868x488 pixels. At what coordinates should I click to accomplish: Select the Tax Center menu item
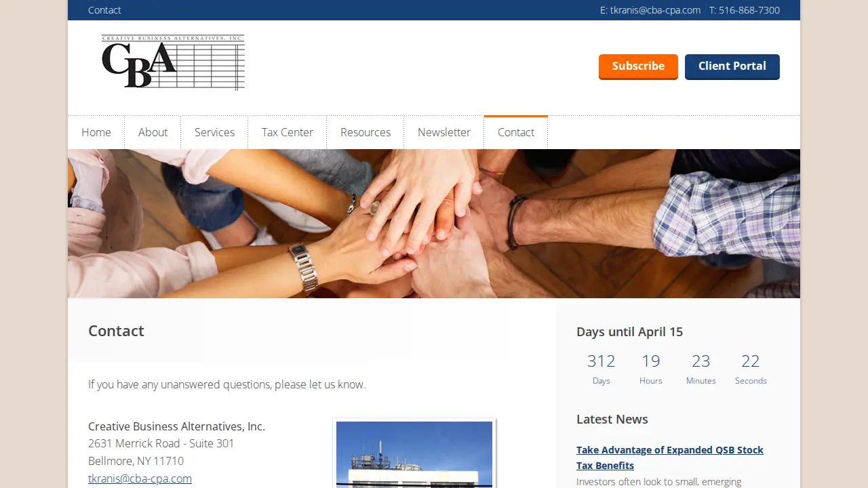point(288,132)
